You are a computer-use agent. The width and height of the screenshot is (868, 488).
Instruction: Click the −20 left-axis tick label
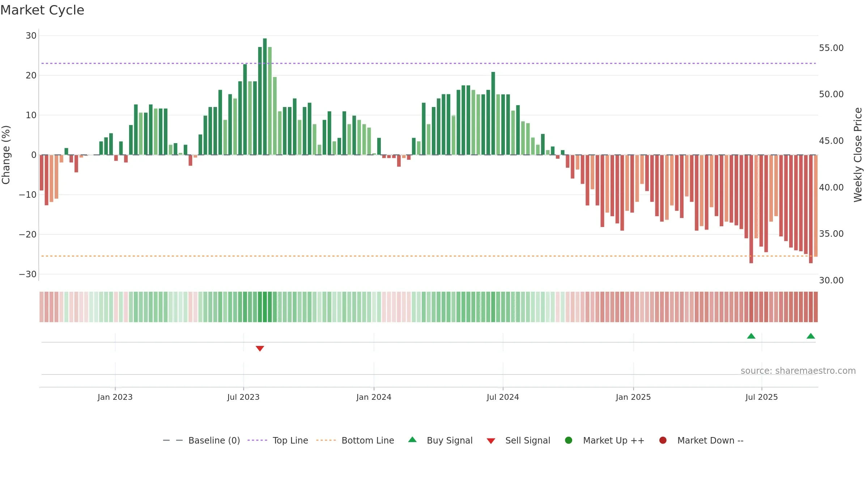coord(28,235)
